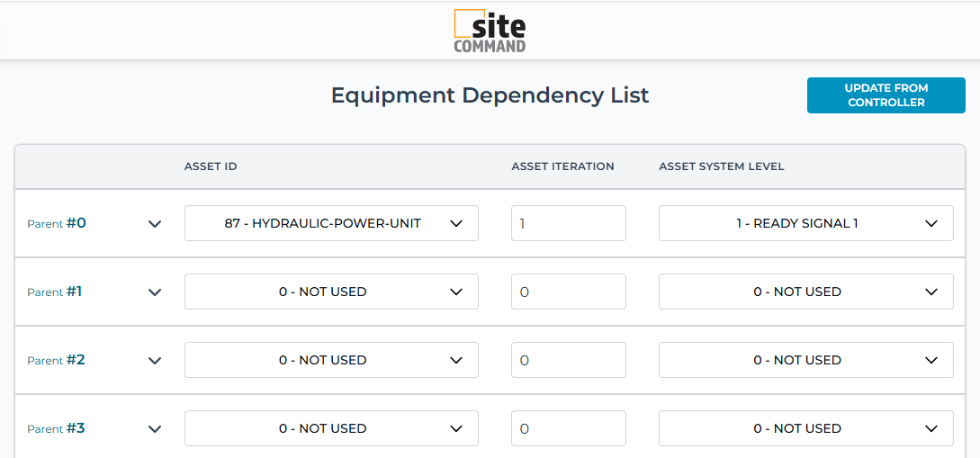Open Parent #2 Asset System Level dropdown

click(805, 360)
